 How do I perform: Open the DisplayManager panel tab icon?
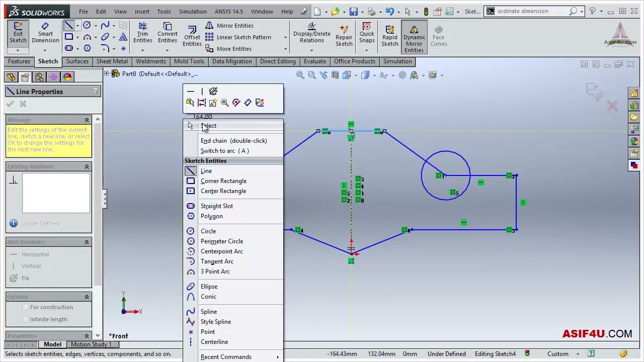coord(67,76)
